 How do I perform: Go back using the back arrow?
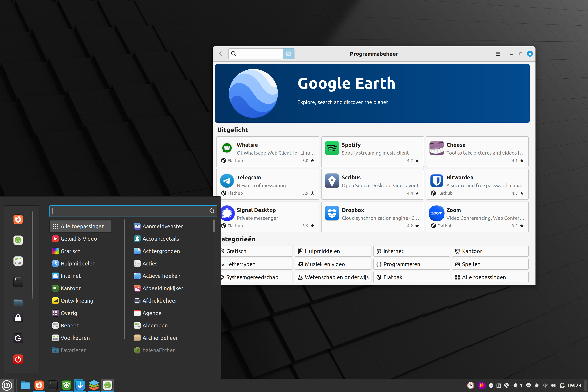click(x=220, y=54)
